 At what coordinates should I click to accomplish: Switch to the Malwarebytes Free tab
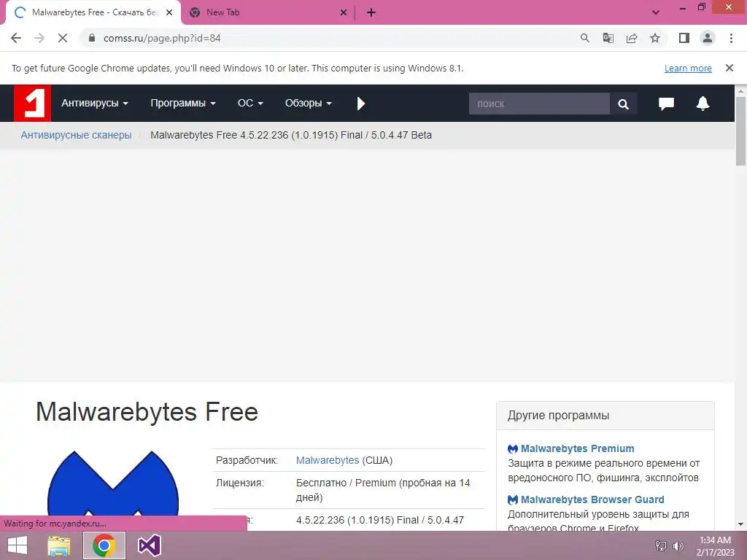pyautogui.click(x=93, y=12)
